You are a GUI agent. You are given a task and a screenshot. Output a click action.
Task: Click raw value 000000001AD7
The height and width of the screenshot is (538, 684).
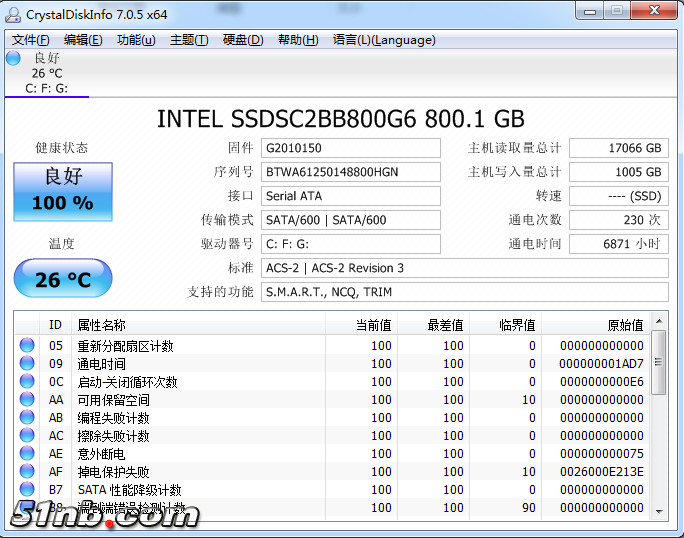(x=601, y=363)
